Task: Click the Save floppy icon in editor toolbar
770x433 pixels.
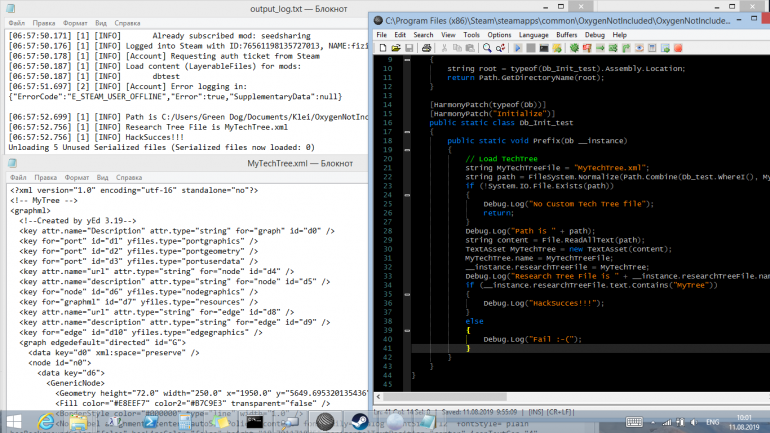Action: [x=409, y=48]
